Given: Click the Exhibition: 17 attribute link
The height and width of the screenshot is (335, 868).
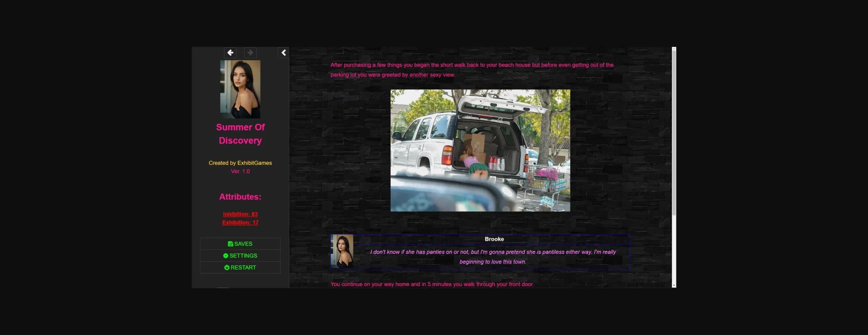Looking at the screenshot, I should [240, 223].
